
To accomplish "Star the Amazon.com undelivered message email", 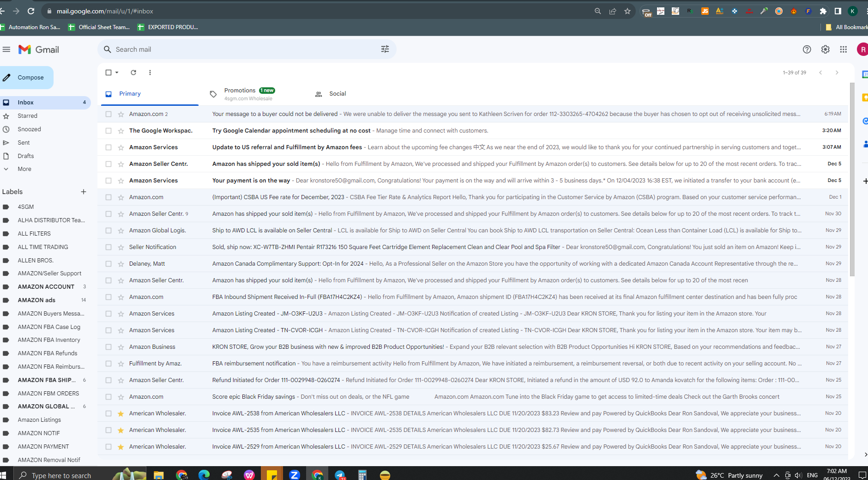I will (121, 114).
